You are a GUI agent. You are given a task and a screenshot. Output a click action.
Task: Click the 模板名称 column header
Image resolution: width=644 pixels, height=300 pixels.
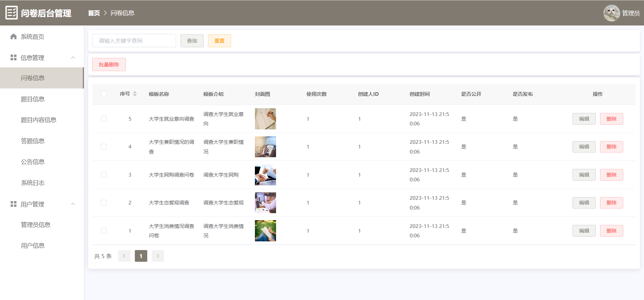159,94
